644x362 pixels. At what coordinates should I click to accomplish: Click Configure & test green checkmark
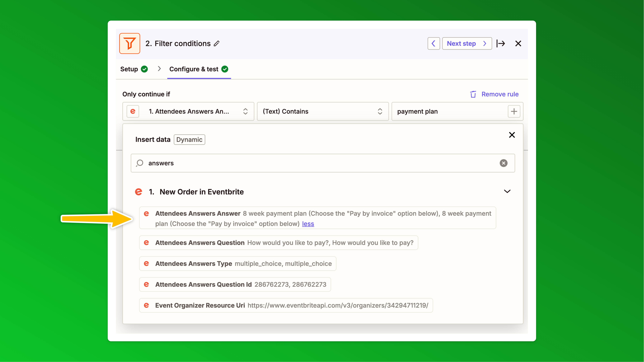coord(225,69)
